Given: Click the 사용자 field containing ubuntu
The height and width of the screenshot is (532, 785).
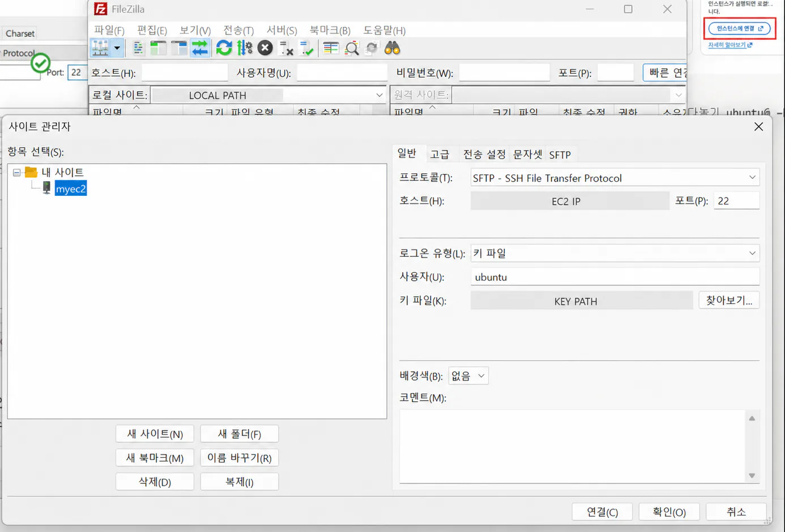Looking at the screenshot, I should [615, 277].
